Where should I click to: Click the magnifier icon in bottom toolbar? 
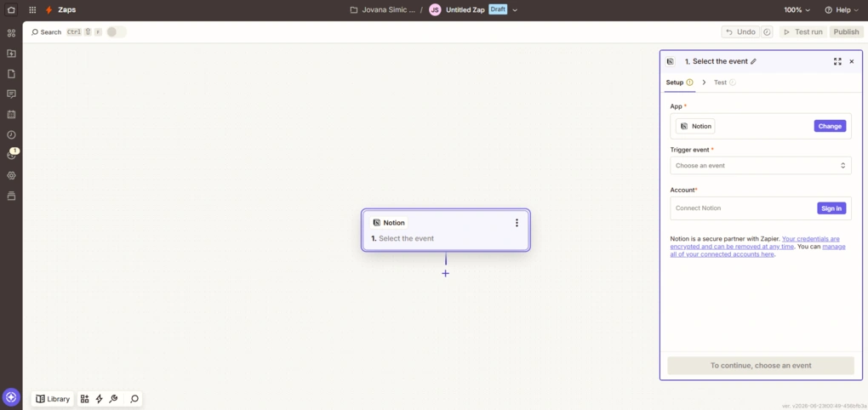(x=134, y=399)
